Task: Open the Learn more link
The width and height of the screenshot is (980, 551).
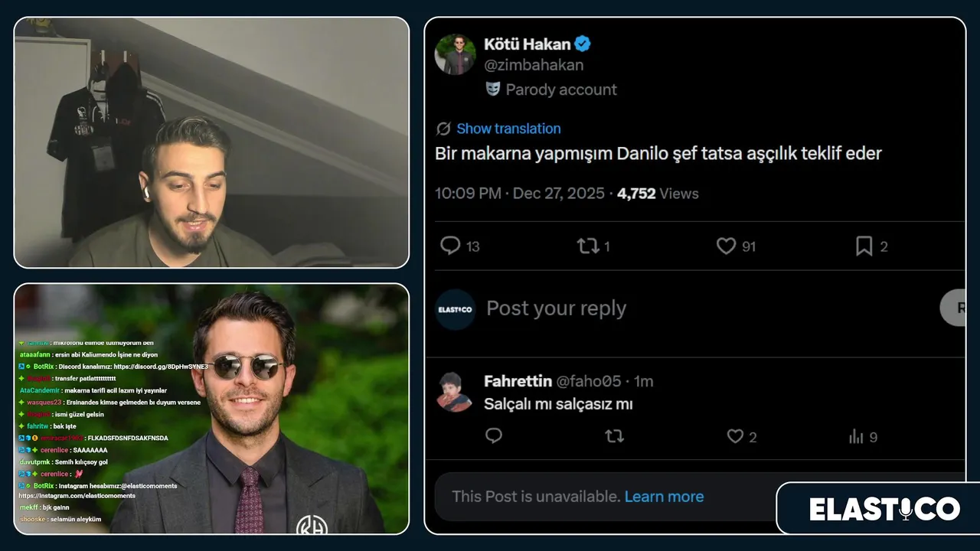Action: tap(664, 497)
